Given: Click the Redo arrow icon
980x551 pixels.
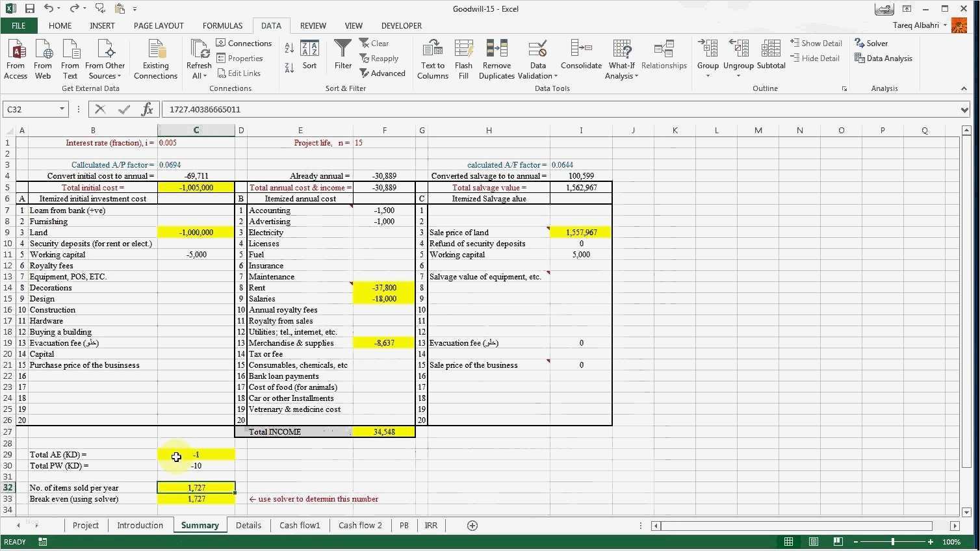Looking at the screenshot, I should click(x=74, y=8).
